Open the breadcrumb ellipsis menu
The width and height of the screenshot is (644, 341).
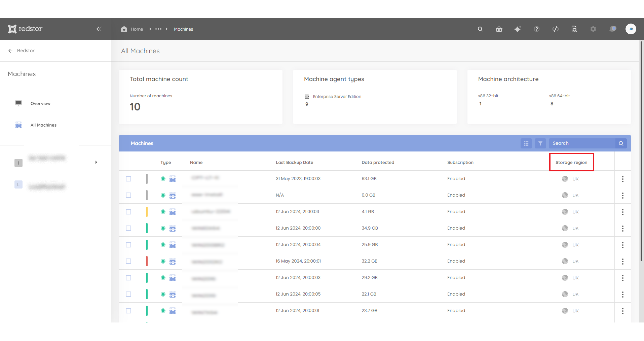pyautogui.click(x=158, y=29)
